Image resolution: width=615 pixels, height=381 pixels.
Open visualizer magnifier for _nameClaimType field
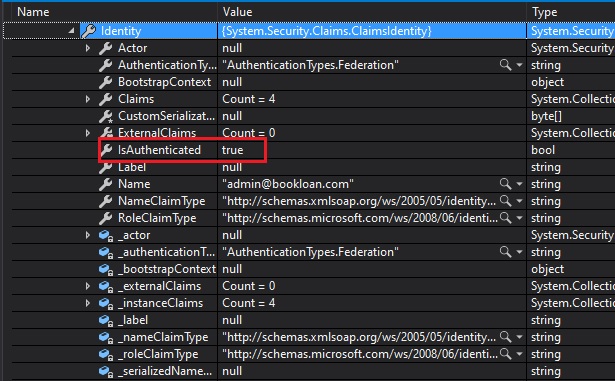coord(505,337)
